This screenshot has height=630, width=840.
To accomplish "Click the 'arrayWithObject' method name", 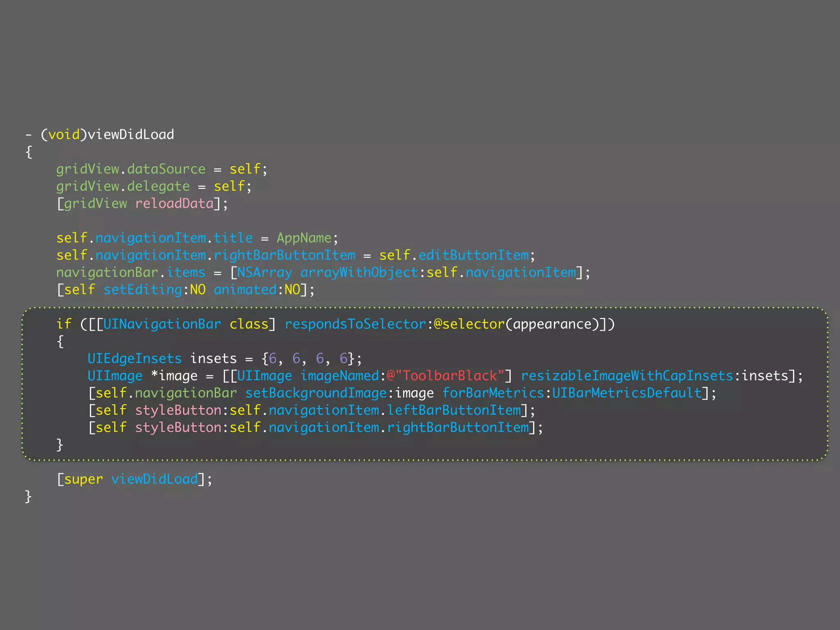I will pos(359,272).
